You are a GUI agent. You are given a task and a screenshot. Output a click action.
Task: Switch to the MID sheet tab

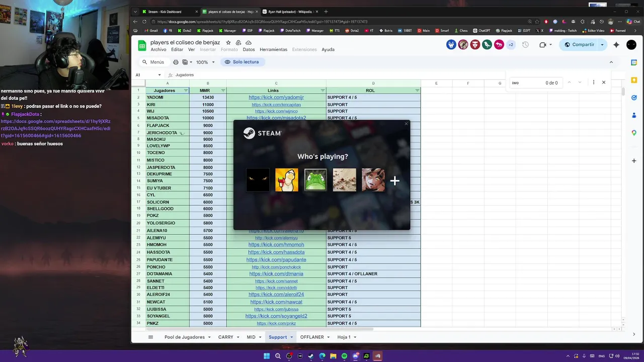tap(251, 337)
